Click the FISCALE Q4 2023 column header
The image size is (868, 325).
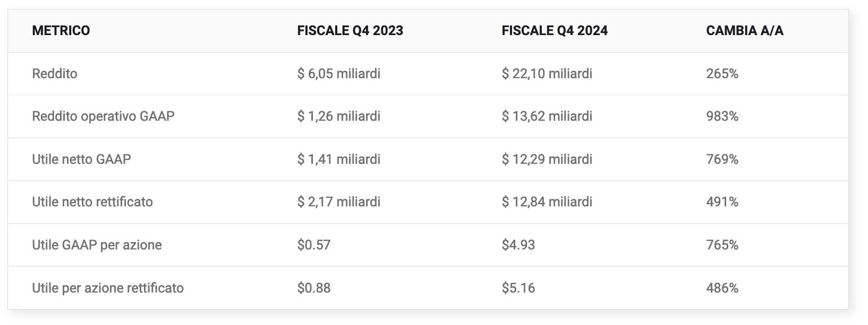[x=350, y=31]
